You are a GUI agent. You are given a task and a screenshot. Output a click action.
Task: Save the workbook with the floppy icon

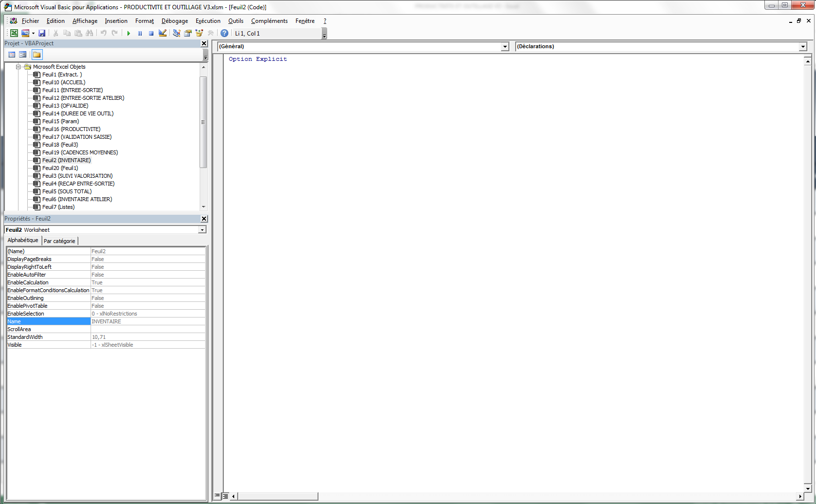pyautogui.click(x=42, y=33)
